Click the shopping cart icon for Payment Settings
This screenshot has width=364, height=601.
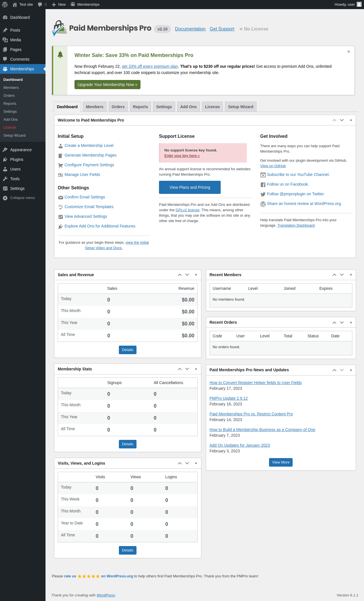[61, 165]
